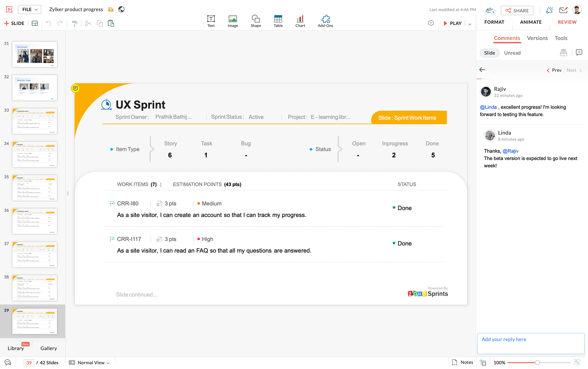Viewport: 588px width, 369px height.
Task: Click the UX Sprint title text
Action: point(140,105)
